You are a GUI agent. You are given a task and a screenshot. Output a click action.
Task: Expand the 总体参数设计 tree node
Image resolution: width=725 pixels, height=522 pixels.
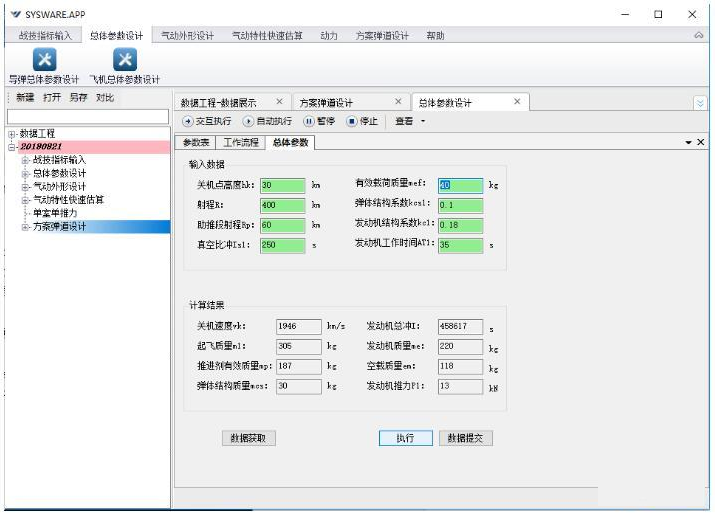25,174
